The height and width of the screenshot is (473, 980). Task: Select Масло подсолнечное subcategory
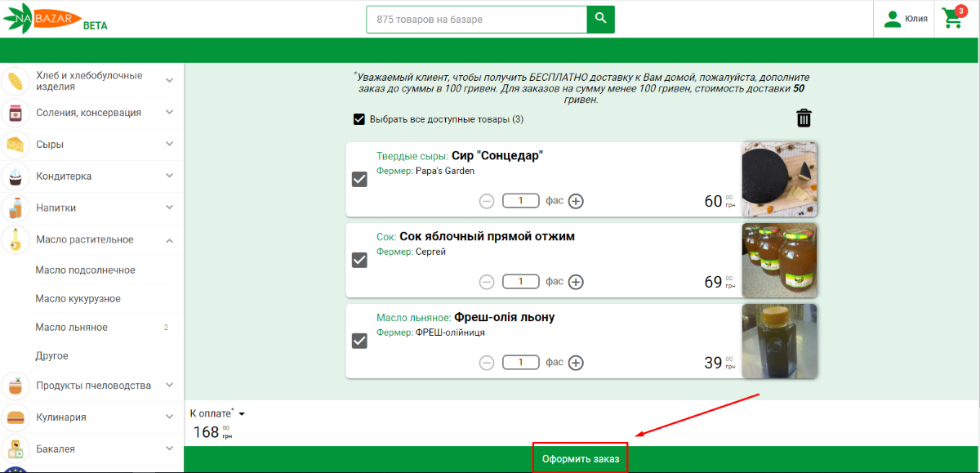point(85,270)
